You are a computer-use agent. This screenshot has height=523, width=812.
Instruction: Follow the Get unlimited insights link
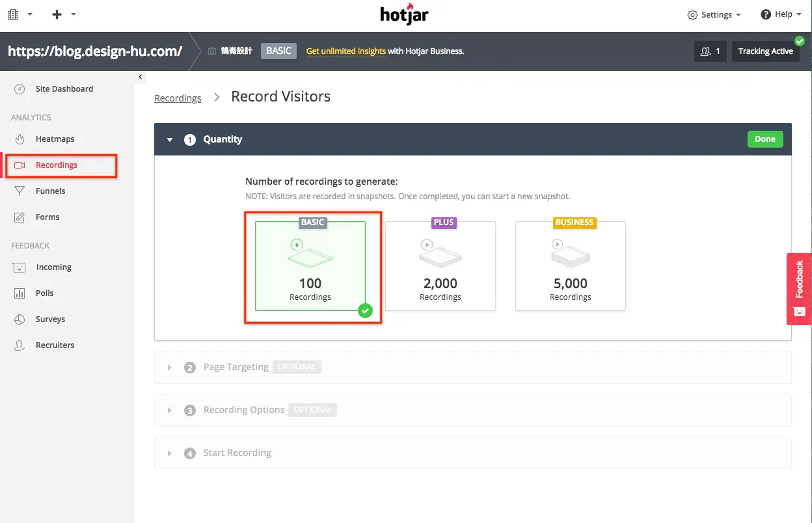point(345,51)
